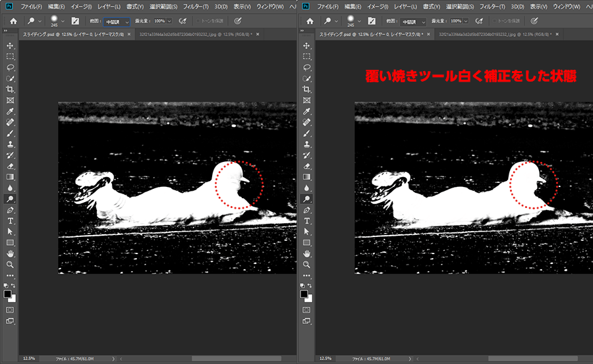This screenshot has height=364, width=593.
Task: Click the Home button in left options bar
Action: pos(14,21)
